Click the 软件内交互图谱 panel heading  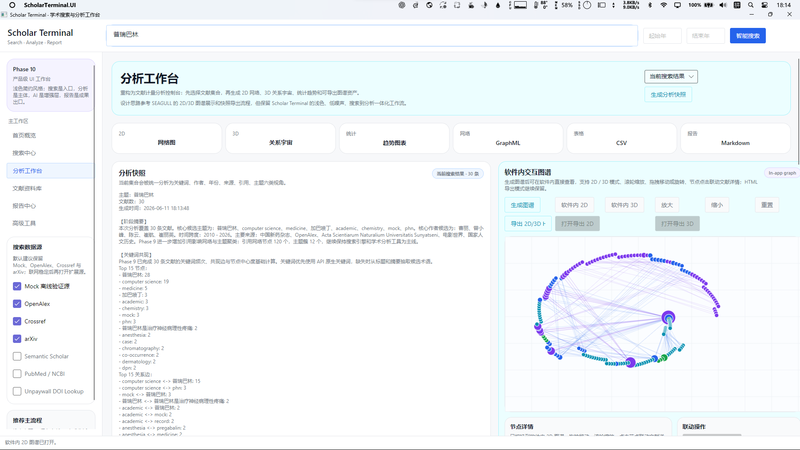tap(528, 172)
